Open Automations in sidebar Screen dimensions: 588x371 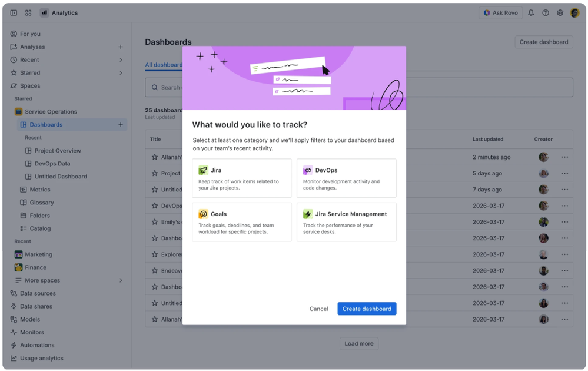tap(37, 346)
